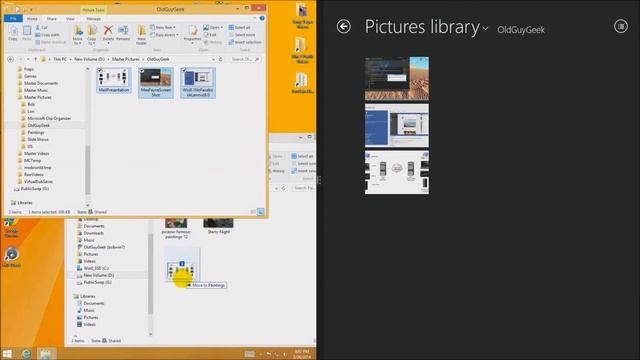Screen dimensions: 640x360
Task: Switch to the Share ribbon tab
Action: click(x=51, y=19)
